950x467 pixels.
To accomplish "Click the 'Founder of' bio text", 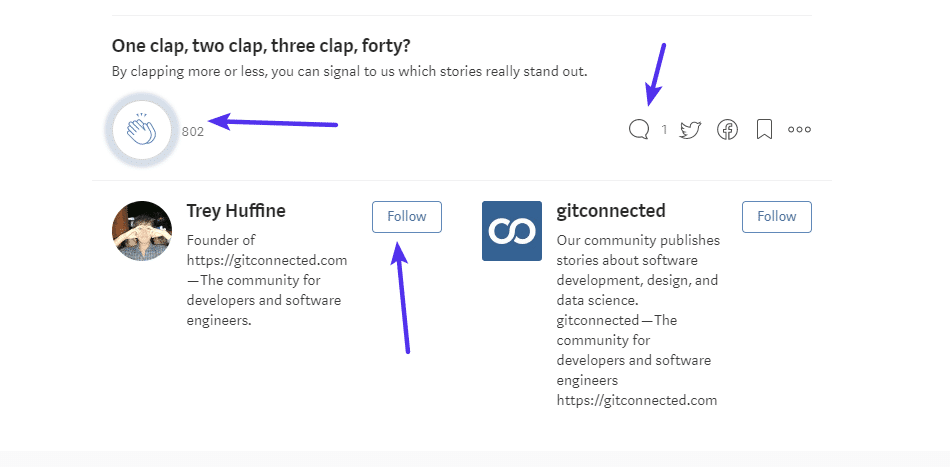I will [x=221, y=240].
